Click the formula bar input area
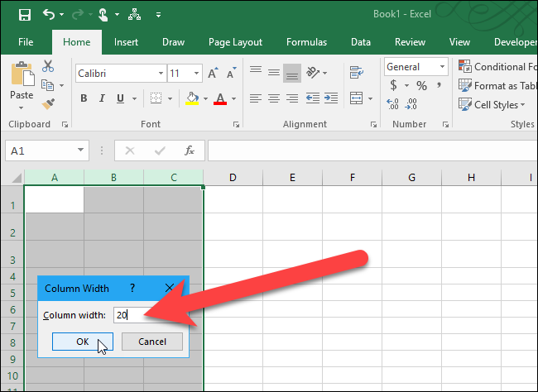This screenshot has width=538, height=392. (372, 151)
